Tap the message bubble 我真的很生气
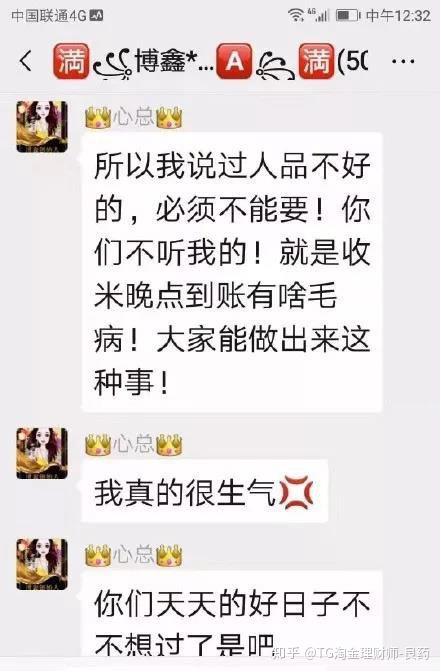Screen dimensions: 441x672 [204, 491]
